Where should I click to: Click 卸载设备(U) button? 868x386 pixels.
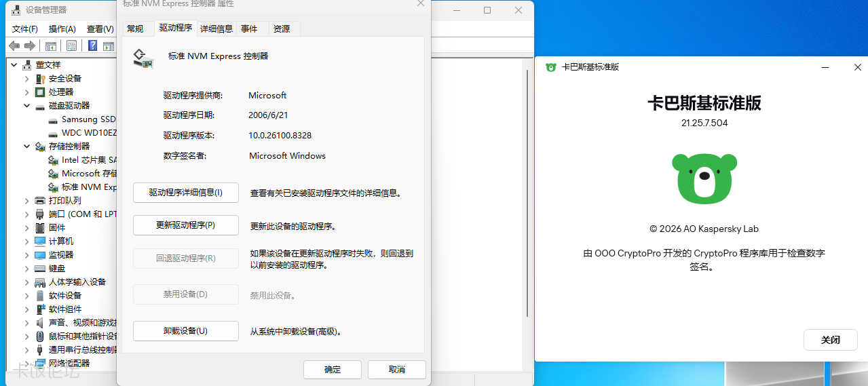[186, 331]
